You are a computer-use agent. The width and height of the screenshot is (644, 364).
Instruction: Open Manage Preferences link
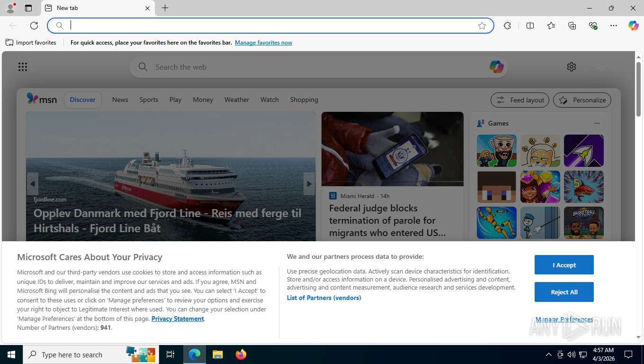(564, 319)
